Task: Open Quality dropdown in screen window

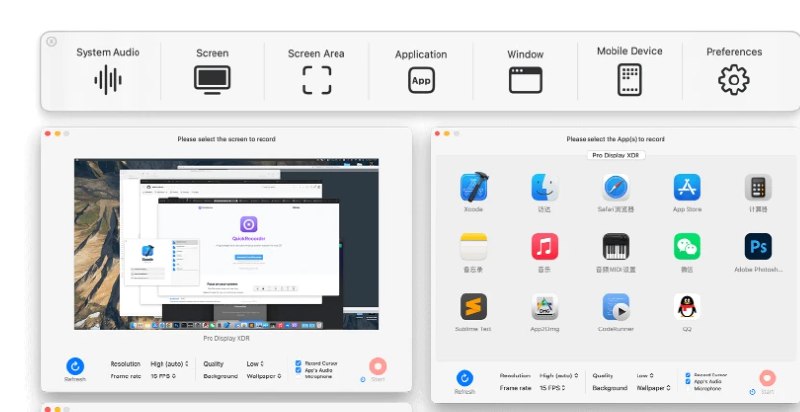Action: [x=255, y=364]
